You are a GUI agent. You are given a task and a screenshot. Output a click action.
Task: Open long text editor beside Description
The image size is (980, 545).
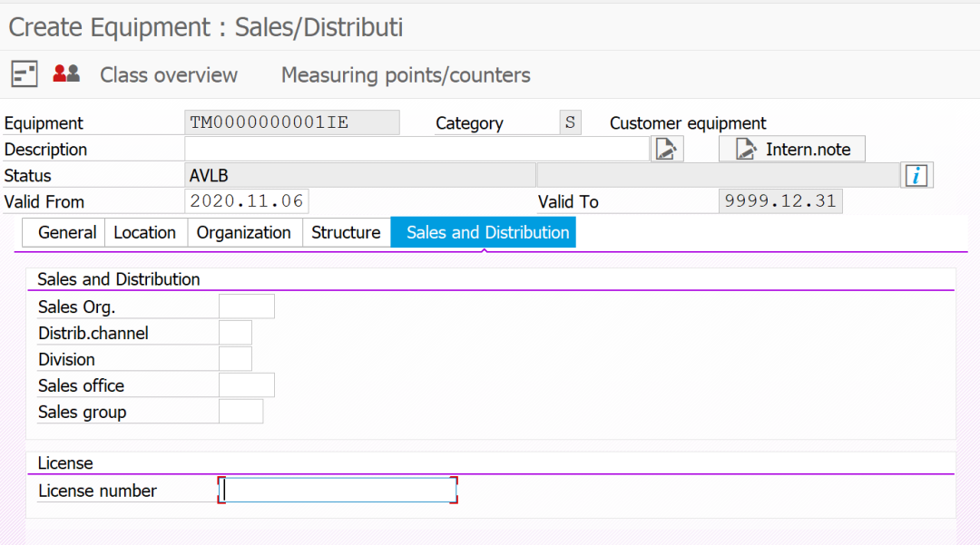point(667,149)
